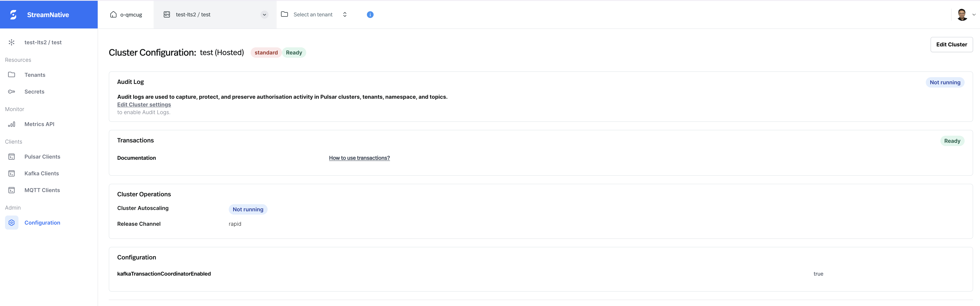Click the Ready badge beside cluster title
The width and height of the screenshot is (980, 306).
click(x=294, y=53)
